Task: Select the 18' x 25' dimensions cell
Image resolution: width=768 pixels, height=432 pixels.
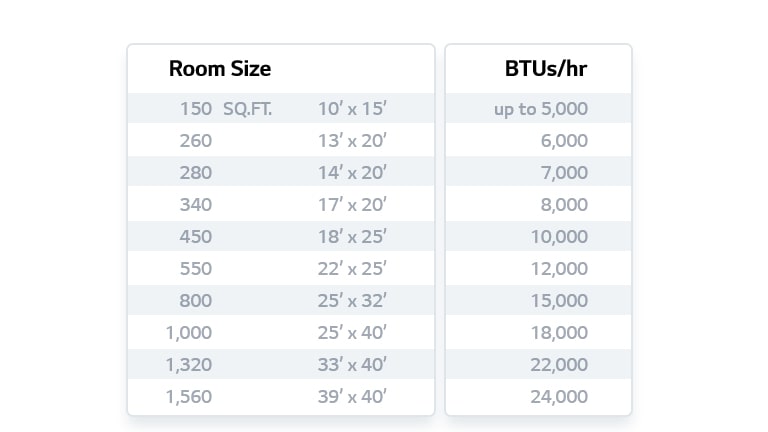Action: 352,237
